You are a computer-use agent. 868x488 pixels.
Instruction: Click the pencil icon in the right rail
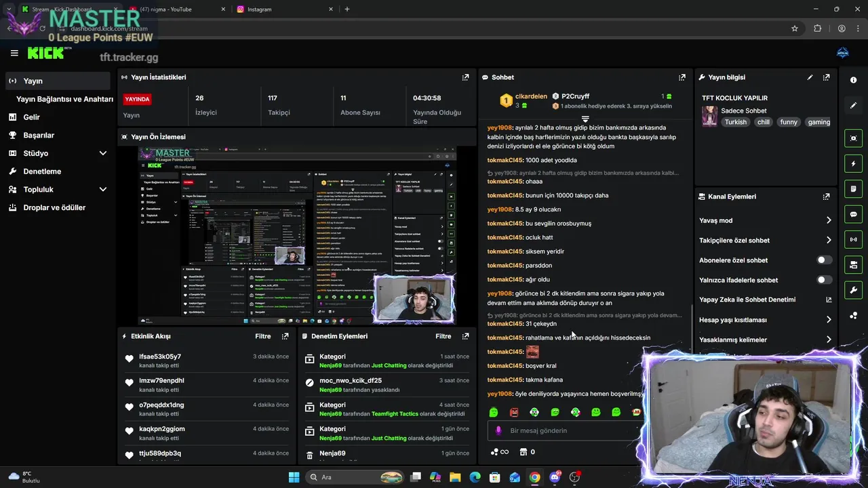pyautogui.click(x=853, y=105)
